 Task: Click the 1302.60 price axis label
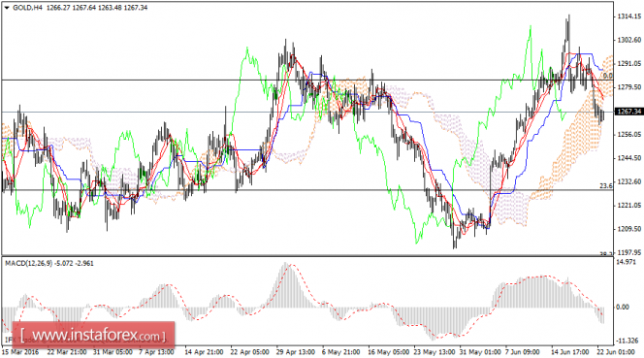[629, 40]
